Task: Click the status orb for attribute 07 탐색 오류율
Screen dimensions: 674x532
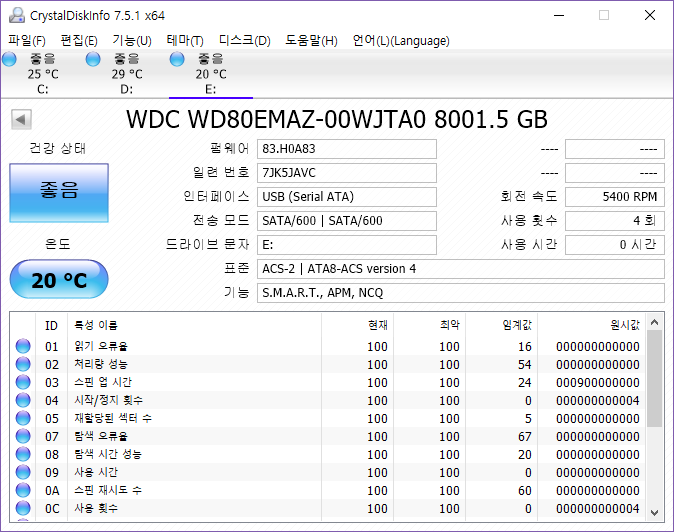Action: pos(23,437)
